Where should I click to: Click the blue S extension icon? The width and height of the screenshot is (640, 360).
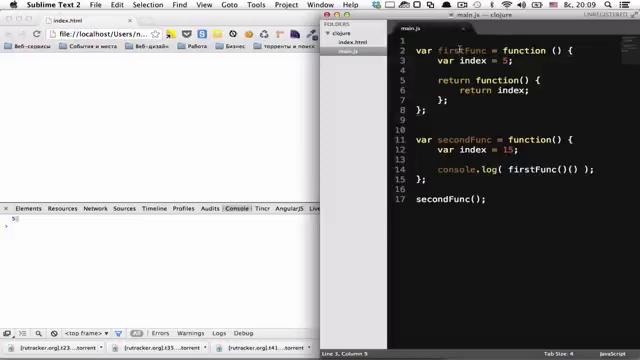202,34
